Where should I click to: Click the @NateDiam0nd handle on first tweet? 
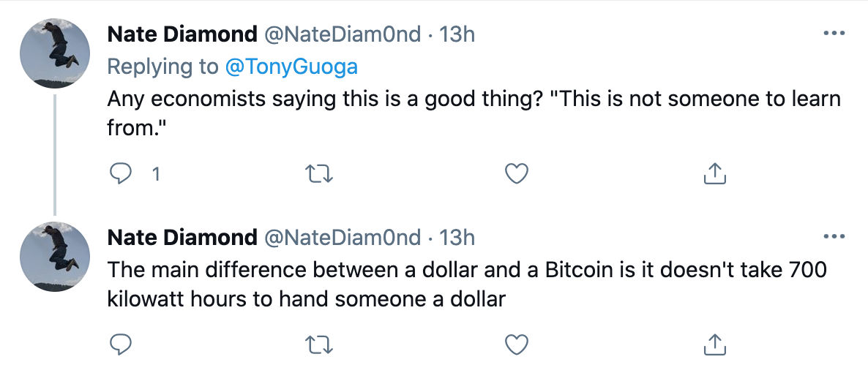coord(342,34)
